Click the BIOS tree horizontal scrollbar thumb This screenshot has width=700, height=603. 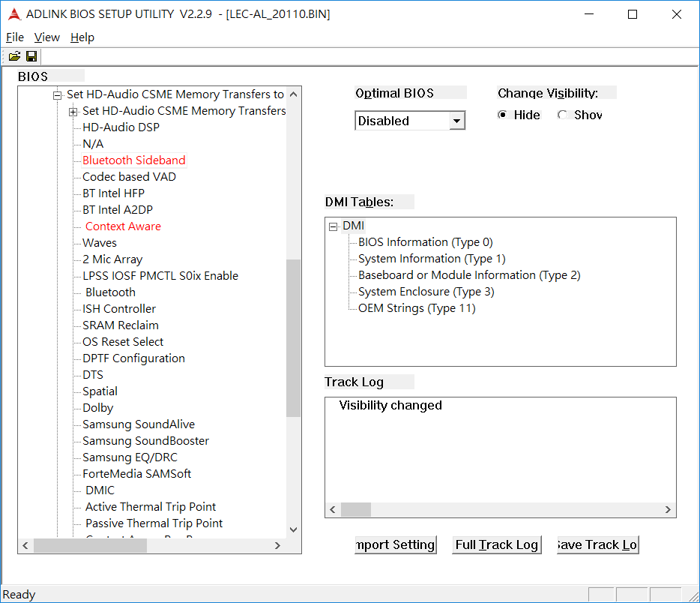(90, 545)
